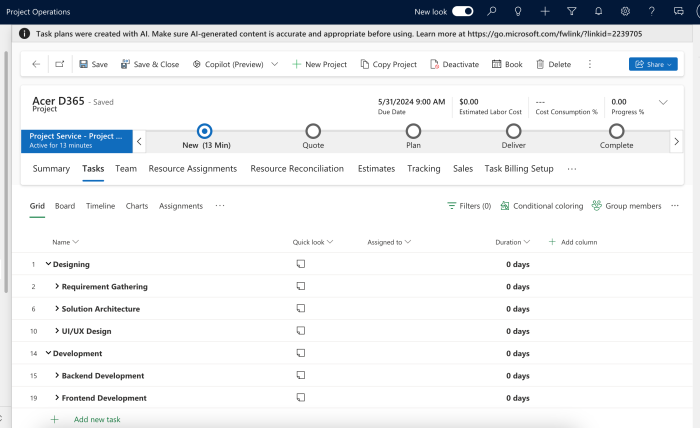Image resolution: width=700 pixels, height=428 pixels.
Task: Open the Share dropdown button
Action: pos(653,64)
